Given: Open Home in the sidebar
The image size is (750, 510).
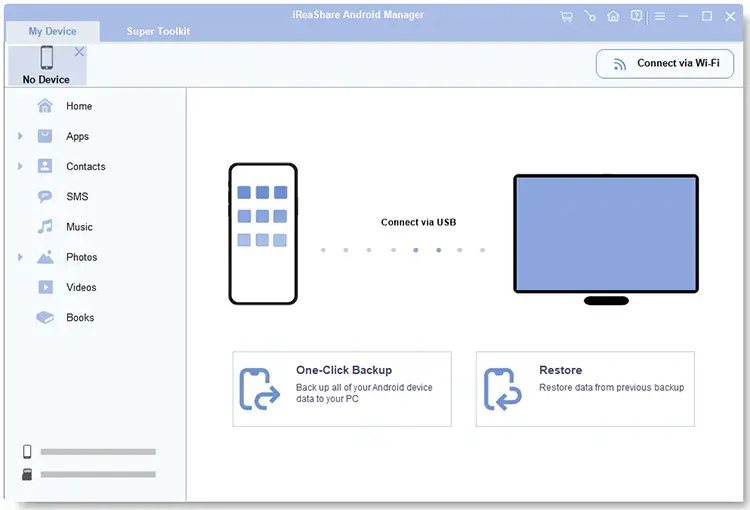Looking at the screenshot, I should (x=79, y=106).
